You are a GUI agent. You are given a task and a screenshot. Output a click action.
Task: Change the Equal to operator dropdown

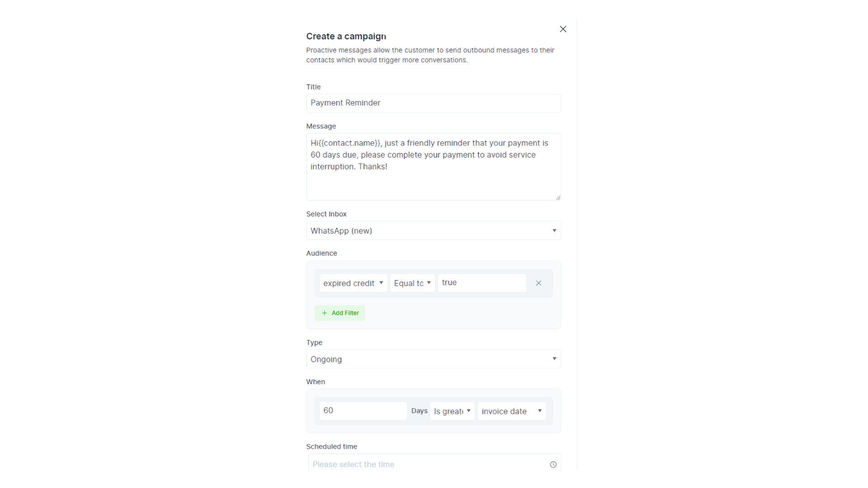click(x=412, y=283)
